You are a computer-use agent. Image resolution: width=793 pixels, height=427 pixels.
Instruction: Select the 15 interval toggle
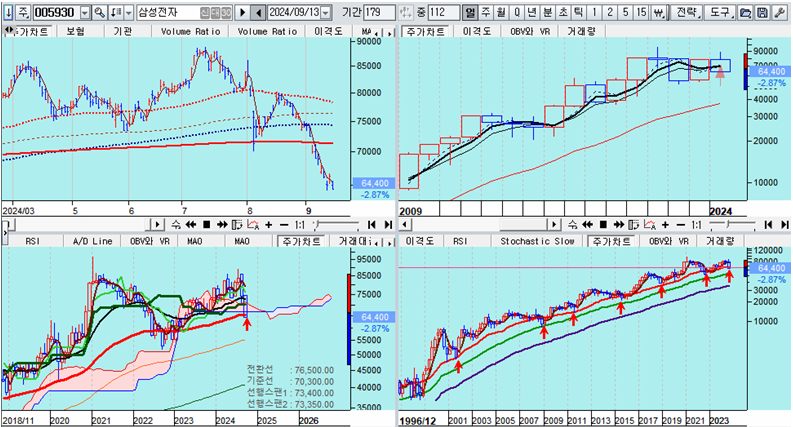[x=641, y=12]
